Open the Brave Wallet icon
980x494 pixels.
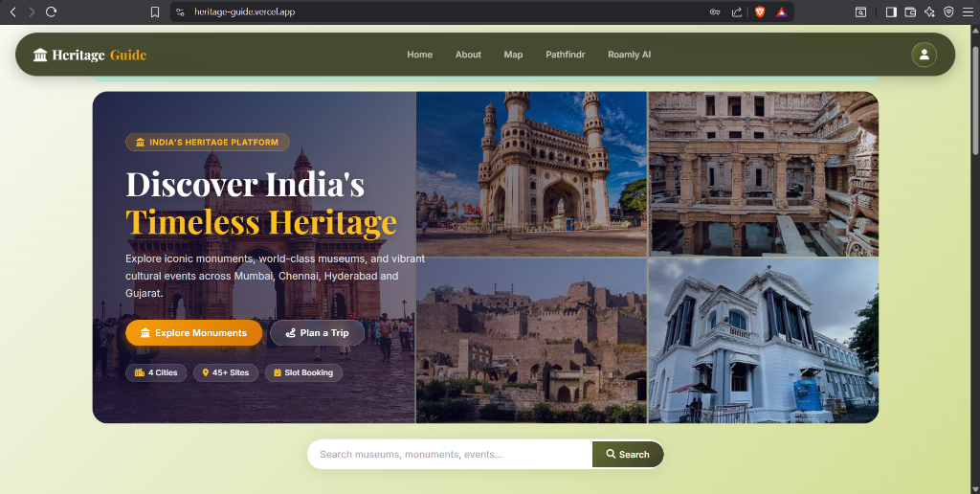(x=910, y=11)
